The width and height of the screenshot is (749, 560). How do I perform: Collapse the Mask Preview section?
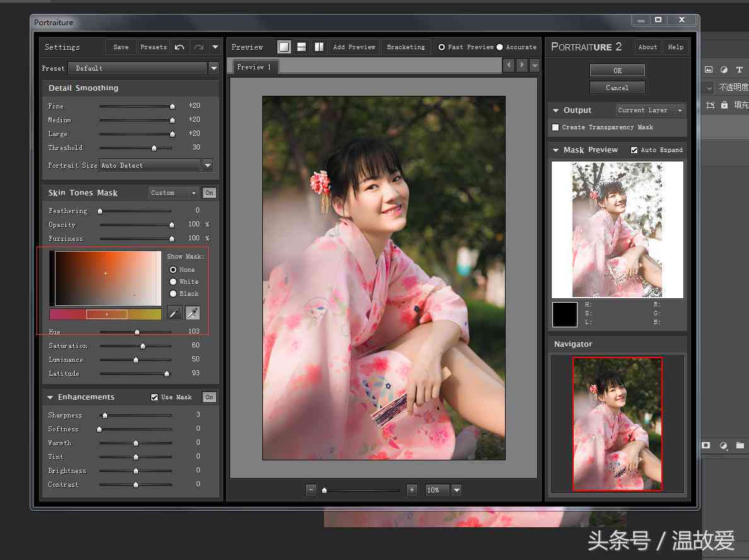coord(555,150)
